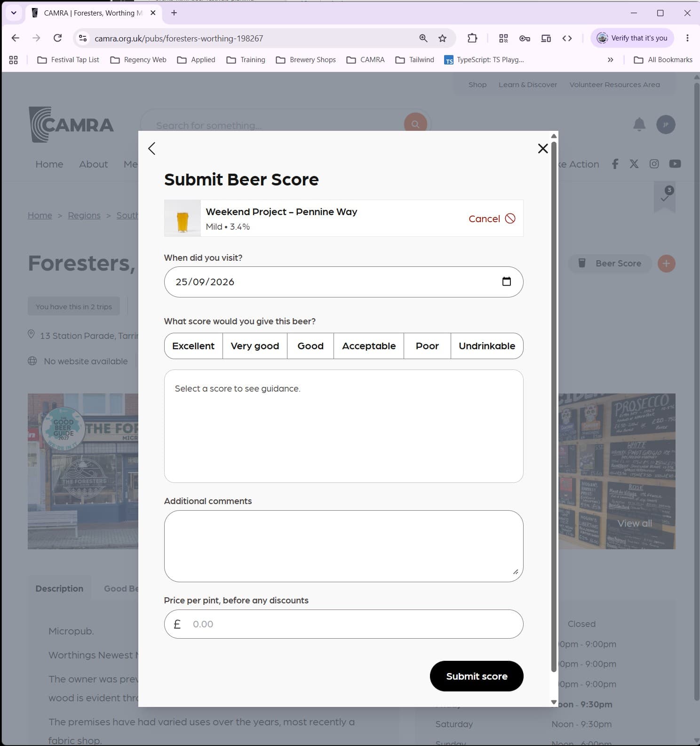Focus the Additional comments text area

(343, 546)
